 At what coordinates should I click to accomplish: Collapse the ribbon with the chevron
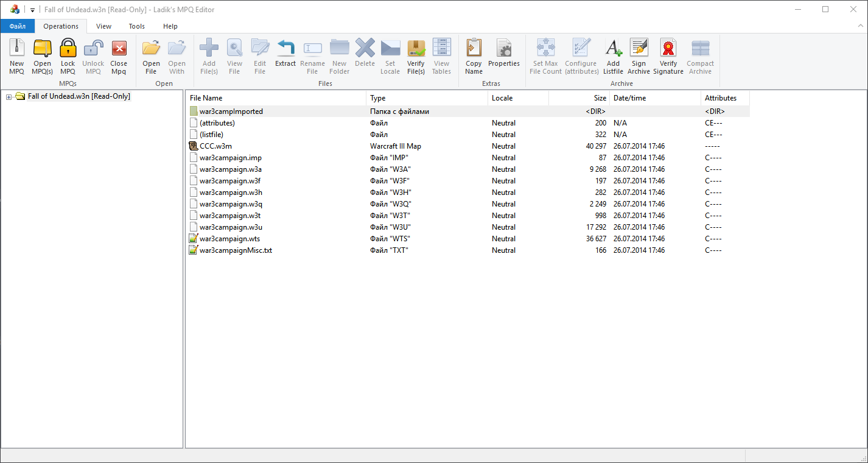859,26
